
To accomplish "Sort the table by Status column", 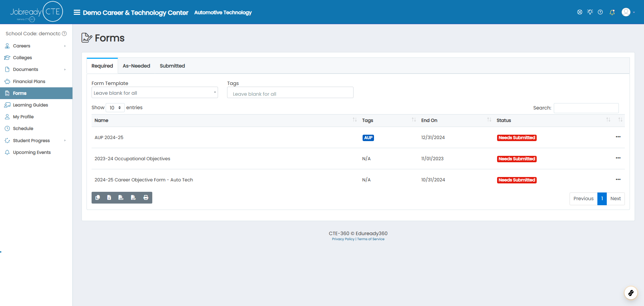I will pyautogui.click(x=553, y=120).
